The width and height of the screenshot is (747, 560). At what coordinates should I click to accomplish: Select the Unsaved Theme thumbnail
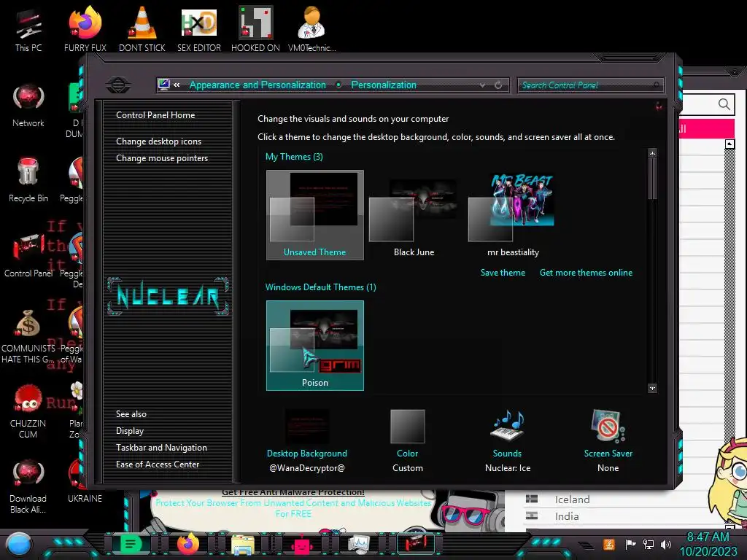pyautogui.click(x=315, y=215)
